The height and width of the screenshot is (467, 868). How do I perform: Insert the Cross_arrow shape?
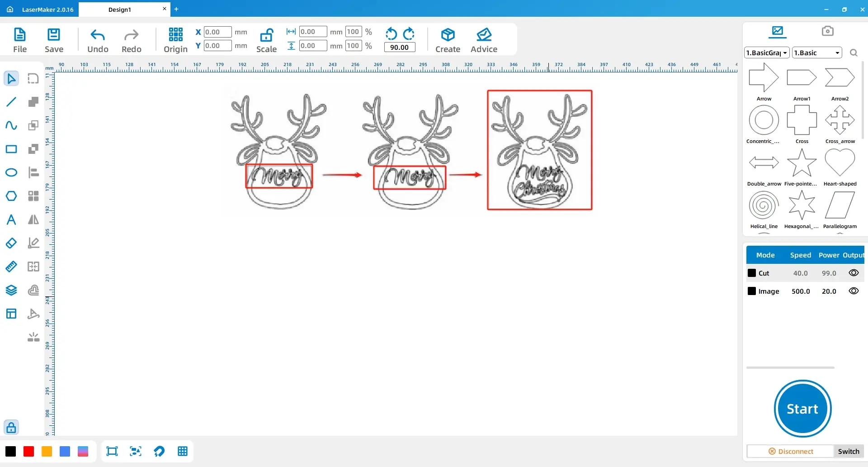840,125
